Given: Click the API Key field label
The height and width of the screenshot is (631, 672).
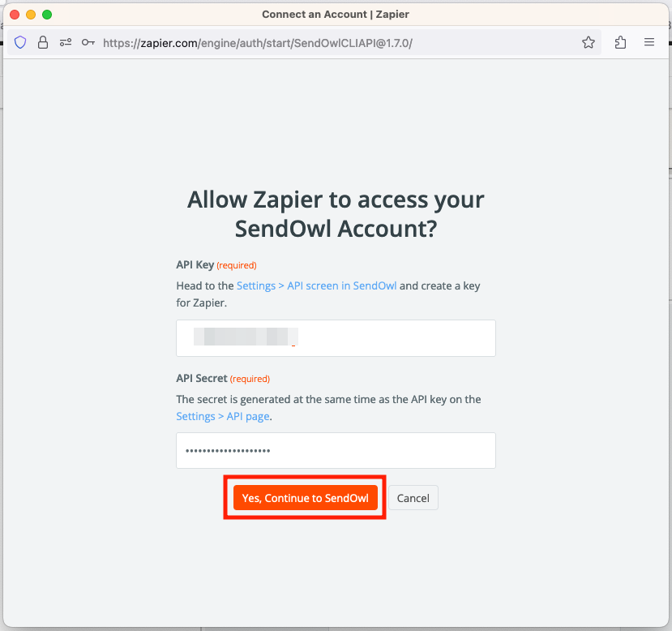Looking at the screenshot, I should 195,265.
